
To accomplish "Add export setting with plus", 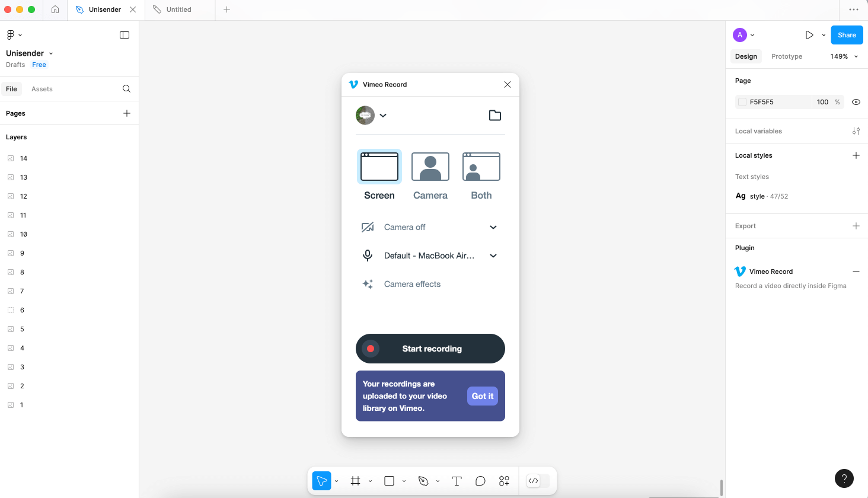I will coord(856,226).
